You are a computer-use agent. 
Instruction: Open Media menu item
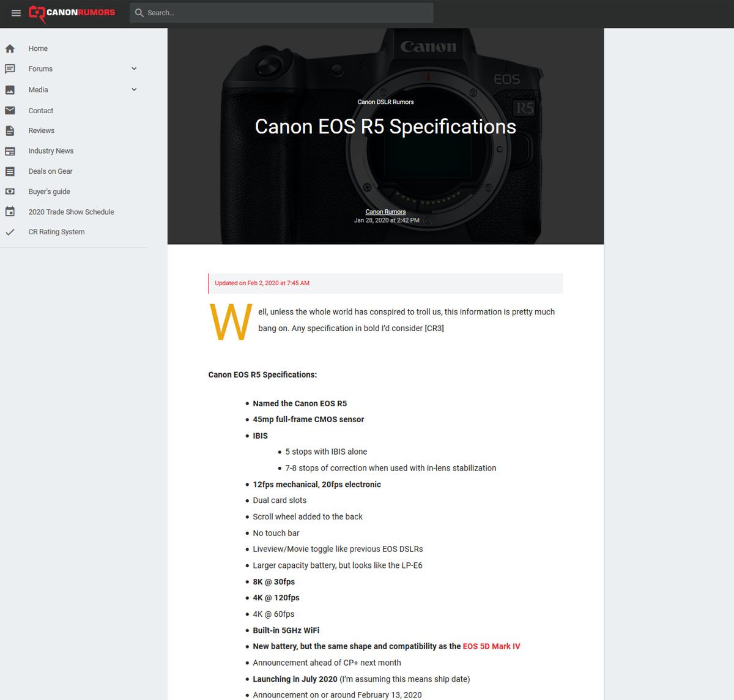coord(38,90)
